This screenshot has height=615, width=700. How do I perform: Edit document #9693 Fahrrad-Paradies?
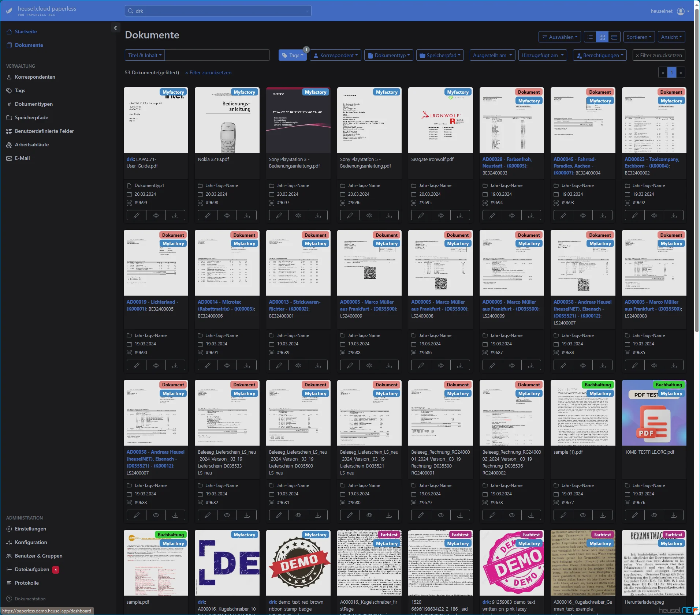(563, 215)
